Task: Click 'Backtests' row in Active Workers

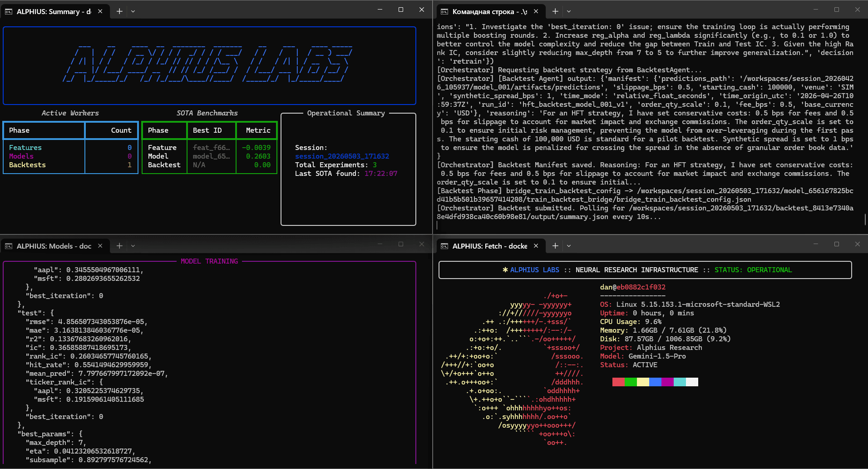Action: tap(70, 165)
